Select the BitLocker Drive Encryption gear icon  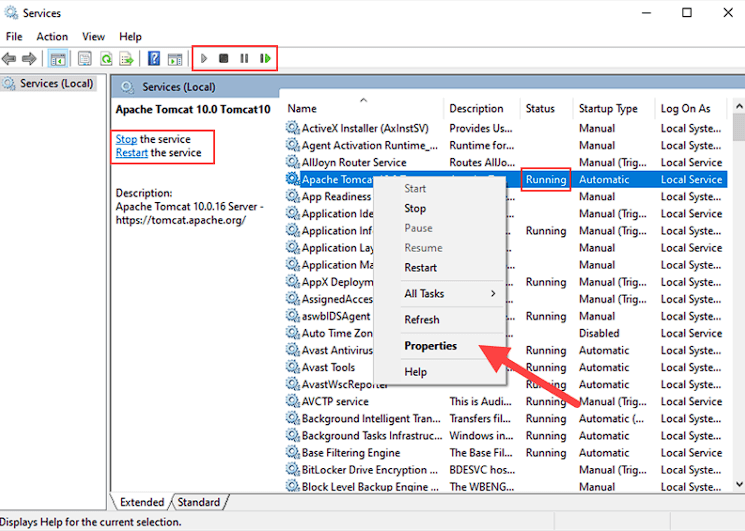click(x=292, y=469)
